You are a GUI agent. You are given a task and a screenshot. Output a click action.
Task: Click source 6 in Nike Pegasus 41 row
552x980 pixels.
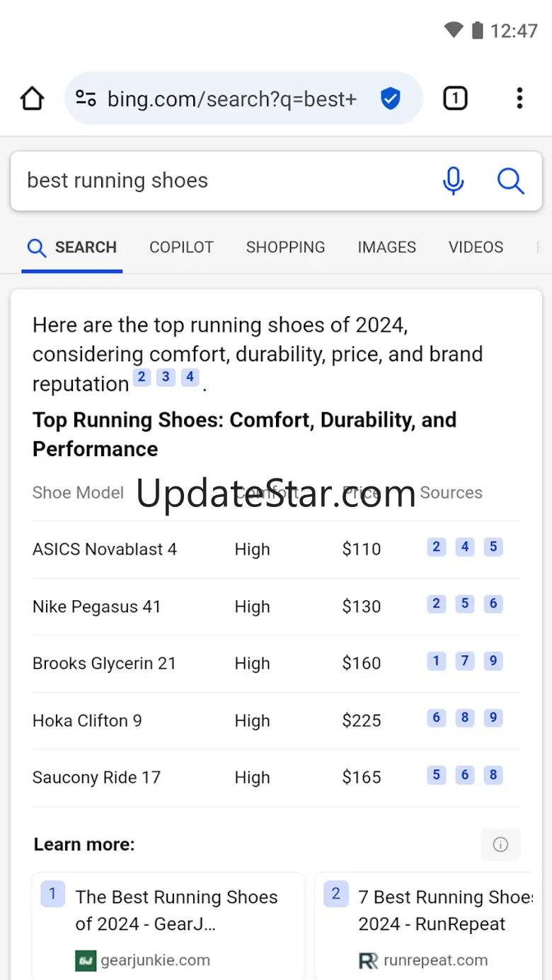coord(493,604)
